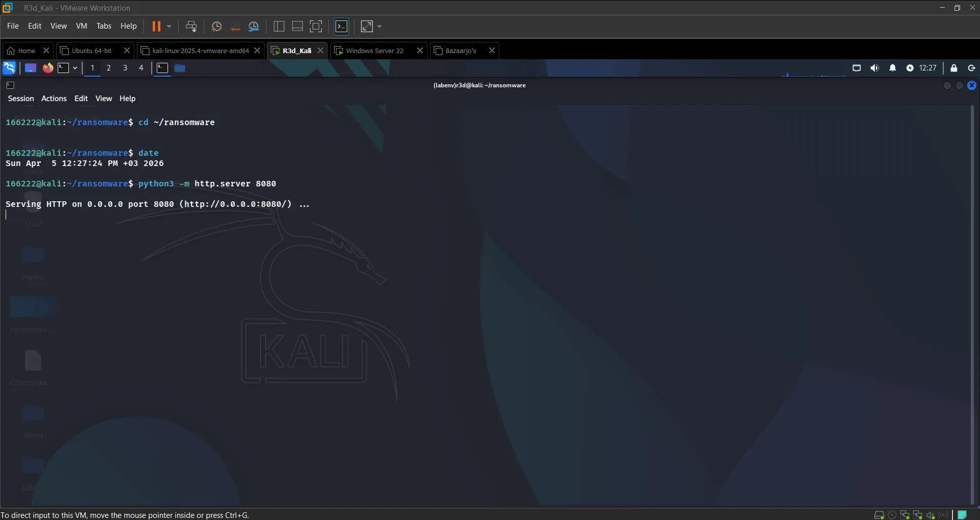Image resolution: width=980 pixels, height=520 pixels.
Task: Toggle VMware console view button
Action: [342, 26]
